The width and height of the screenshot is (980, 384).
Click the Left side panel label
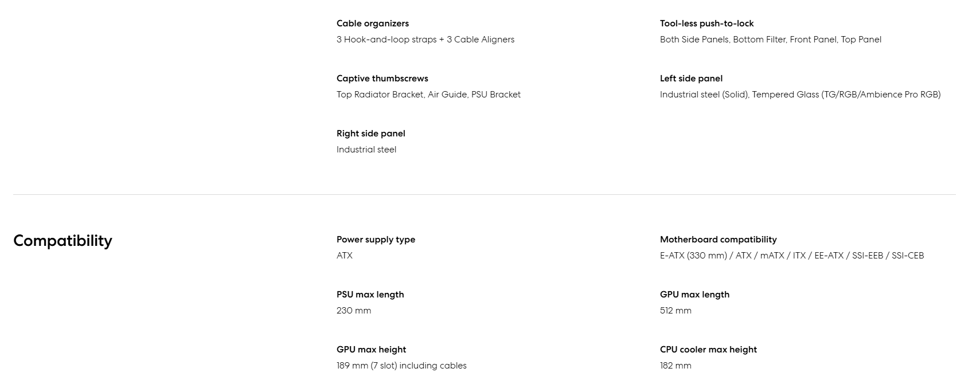coord(691,79)
